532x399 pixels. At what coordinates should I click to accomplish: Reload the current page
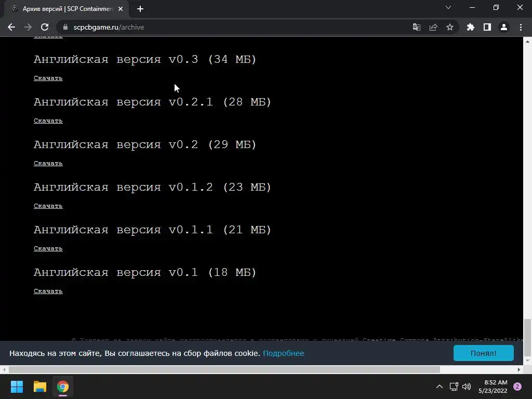point(45,27)
